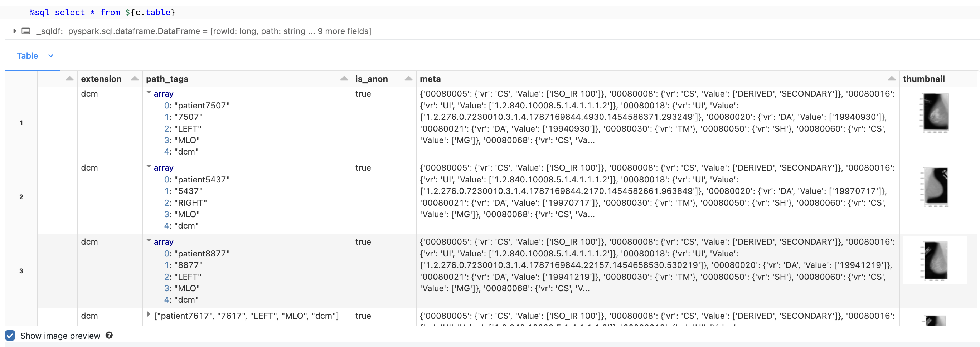Click the help icon beside Show image preview
Viewport: 980px width, 347px height.
pos(109,335)
